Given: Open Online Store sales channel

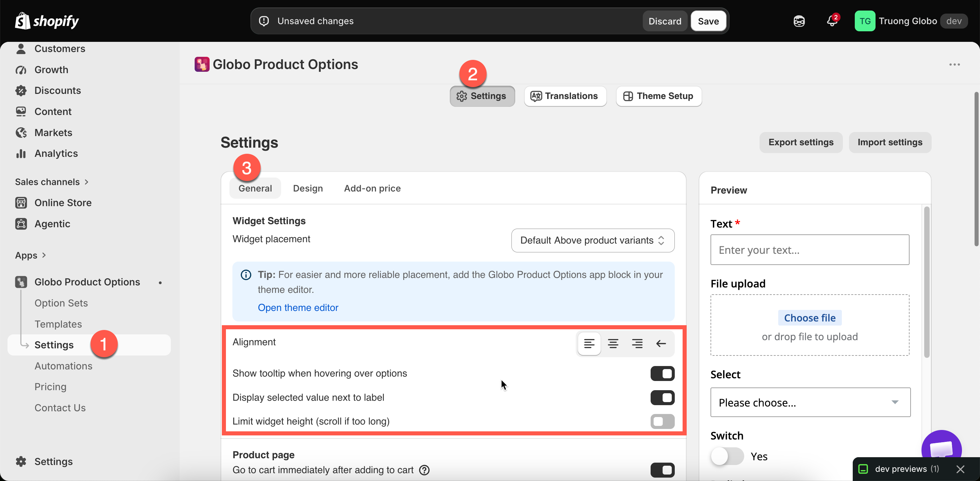Looking at the screenshot, I should [54, 203].
